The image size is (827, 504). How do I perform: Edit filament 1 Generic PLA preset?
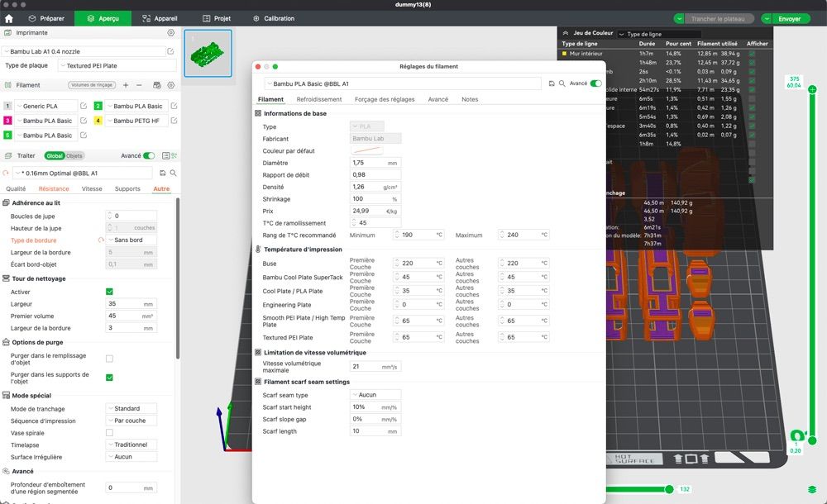pyautogui.click(x=84, y=106)
